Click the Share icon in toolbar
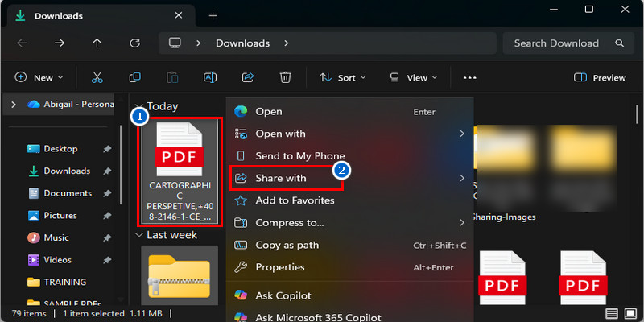The image size is (644, 322). tap(248, 77)
